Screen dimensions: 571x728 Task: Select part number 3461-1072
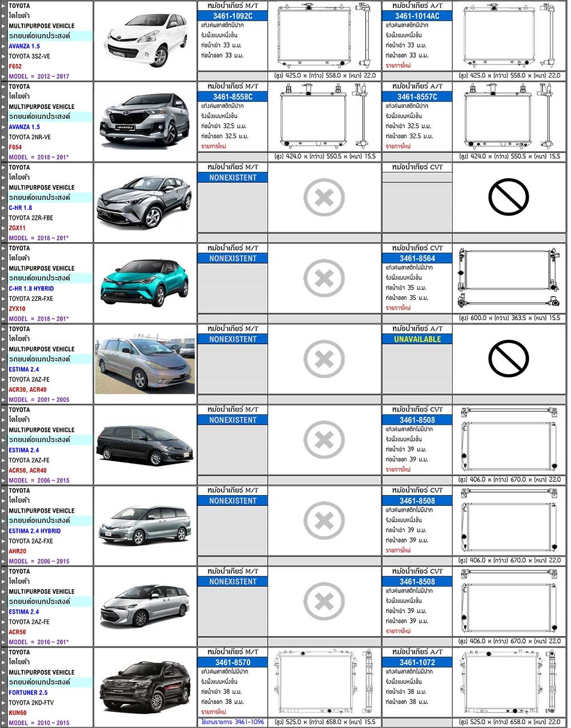417,662
